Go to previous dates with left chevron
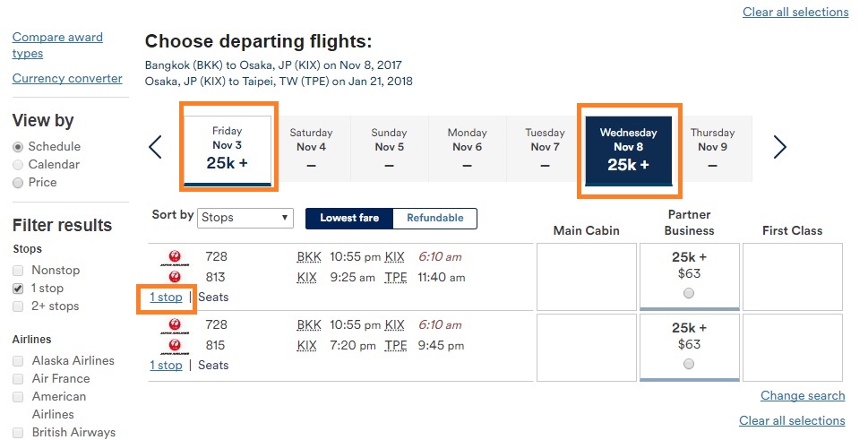 tap(156, 147)
